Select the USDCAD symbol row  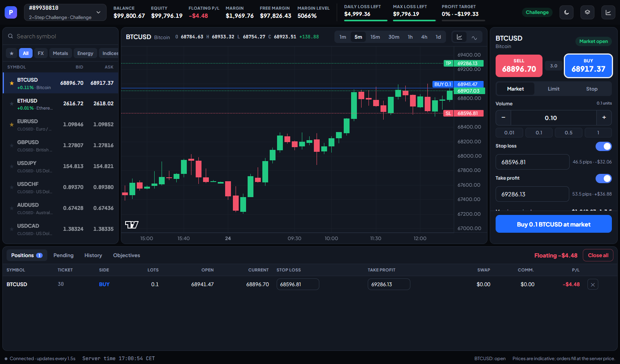tap(60, 229)
